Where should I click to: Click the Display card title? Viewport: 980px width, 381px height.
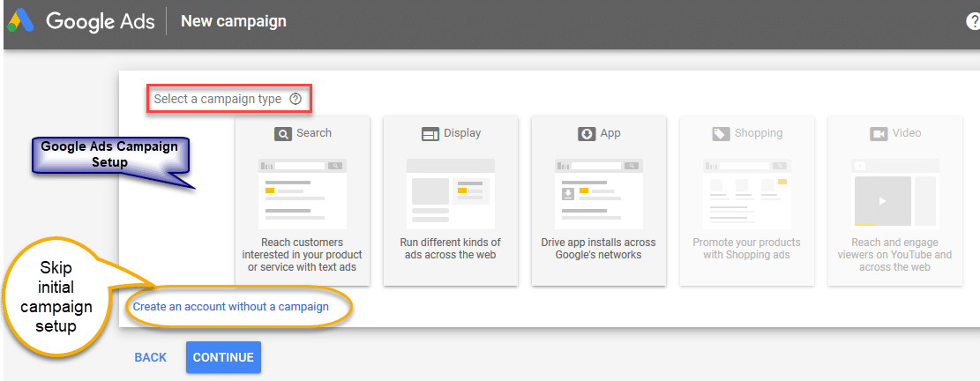point(462,133)
